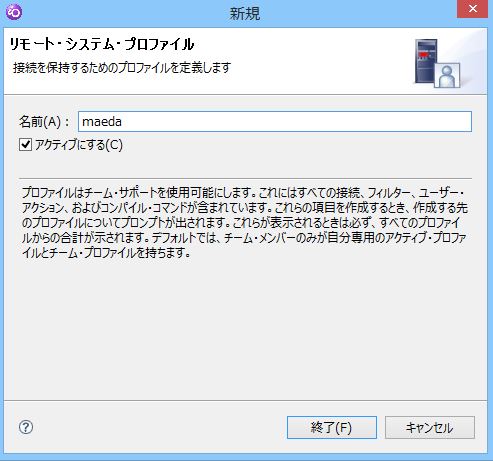This screenshot has height=461, width=493.
Task: Click the profile description paragraph text
Action: coord(244,222)
